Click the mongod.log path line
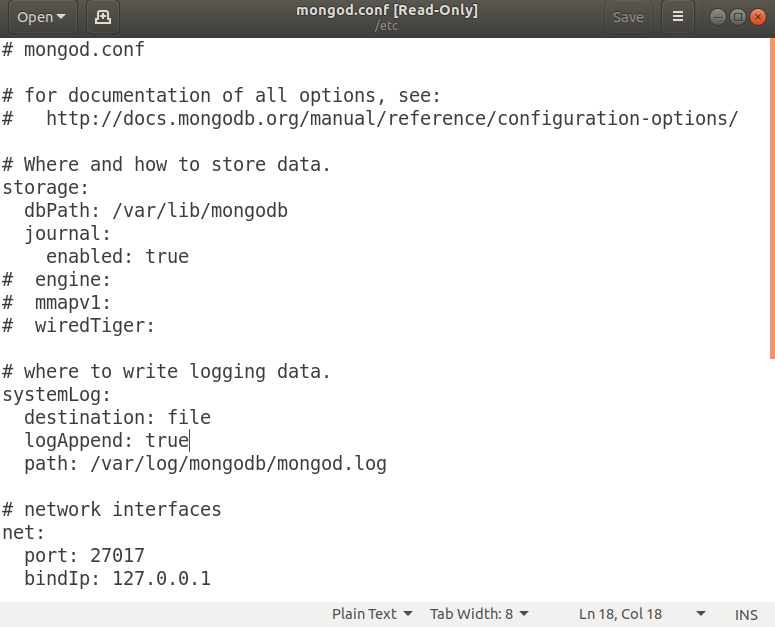Screen dimensions: 775x627 (205, 464)
